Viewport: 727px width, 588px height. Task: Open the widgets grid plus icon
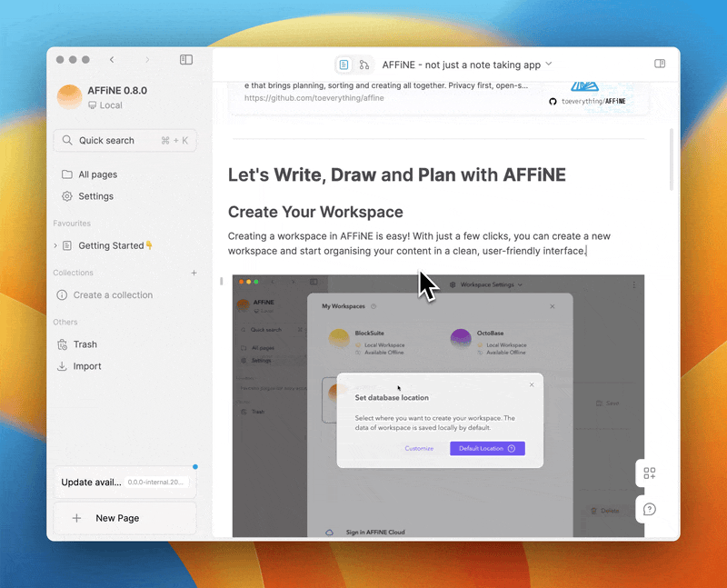tap(649, 473)
